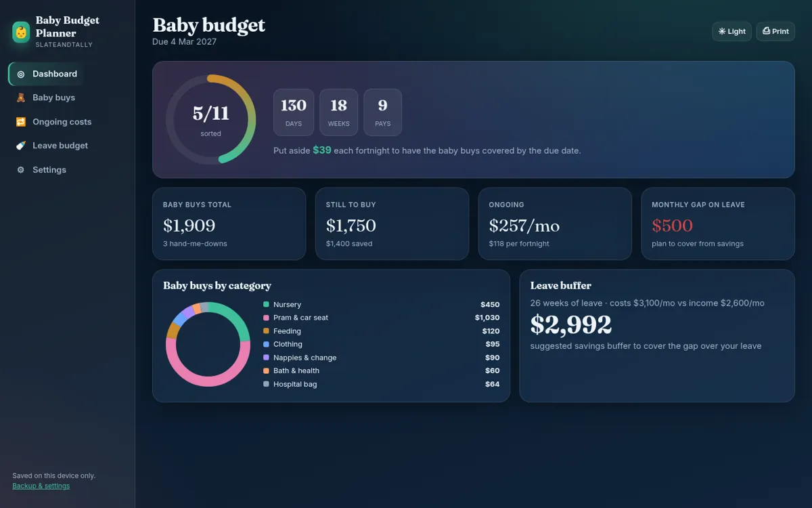Print the baby budget
Screen dimensions: 812x508
[775, 31]
